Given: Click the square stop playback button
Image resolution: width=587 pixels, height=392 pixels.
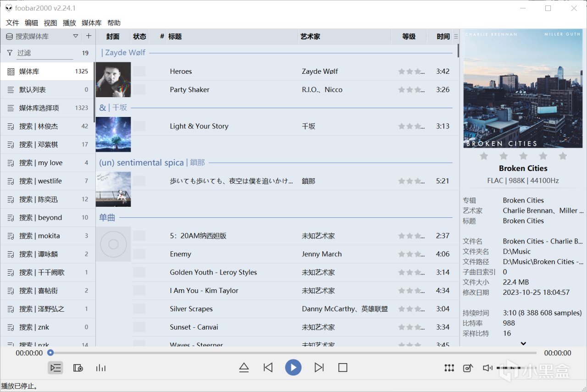Looking at the screenshot, I should click(x=343, y=367).
